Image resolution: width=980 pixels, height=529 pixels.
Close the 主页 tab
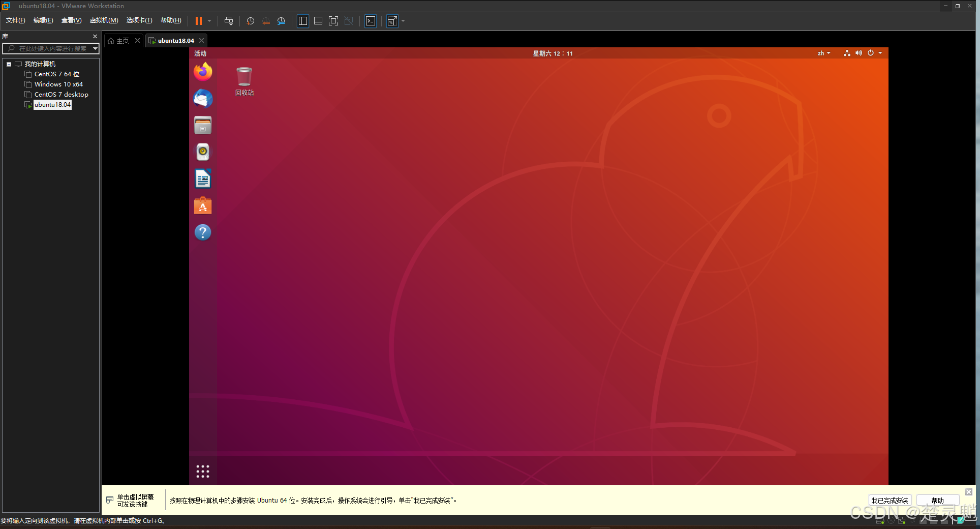(x=137, y=41)
